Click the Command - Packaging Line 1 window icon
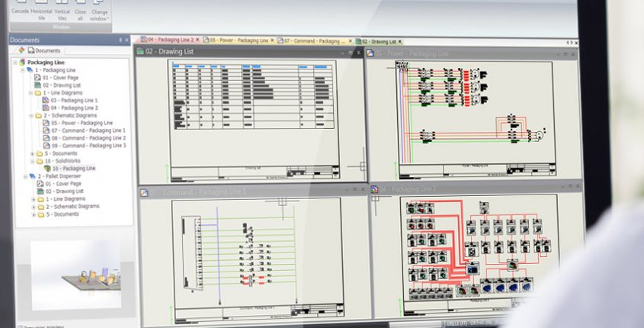 point(144,192)
